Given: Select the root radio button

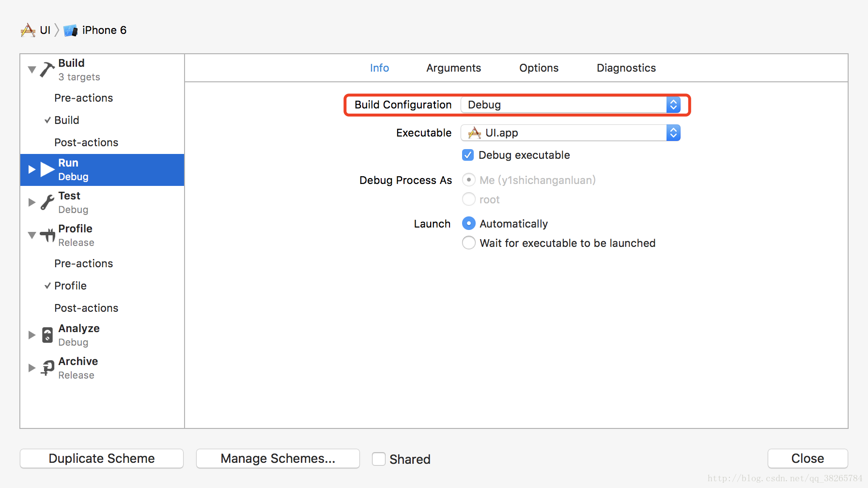Looking at the screenshot, I should (469, 199).
